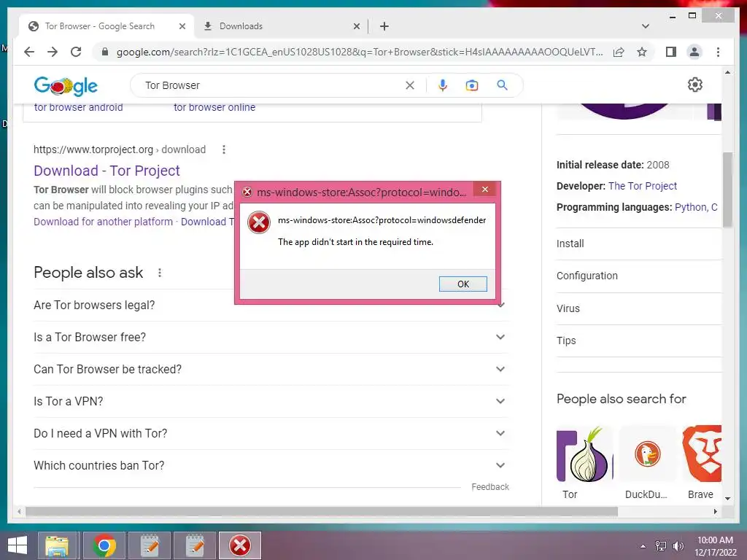Screen dimensions: 747x560
Task: Open volume control in system tray
Action: [x=678, y=545]
